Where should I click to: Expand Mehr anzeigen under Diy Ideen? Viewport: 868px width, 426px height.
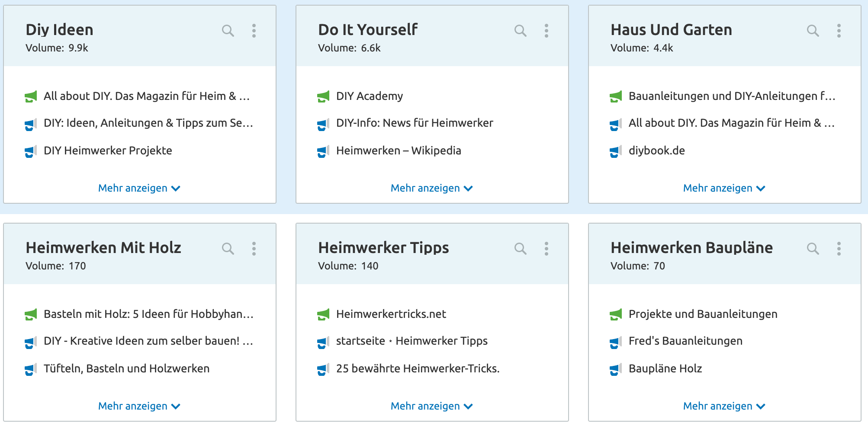pyautogui.click(x=138, y=188)
